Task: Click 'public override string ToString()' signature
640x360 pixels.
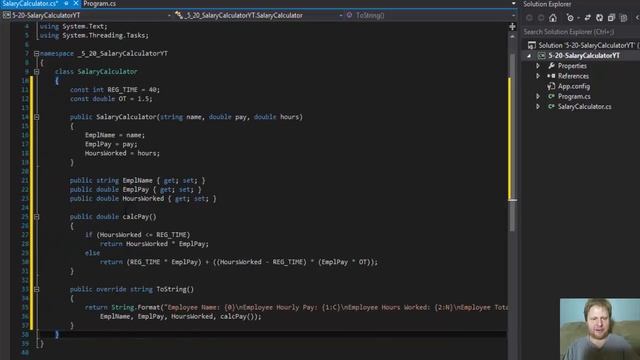Action: [132, 289]
